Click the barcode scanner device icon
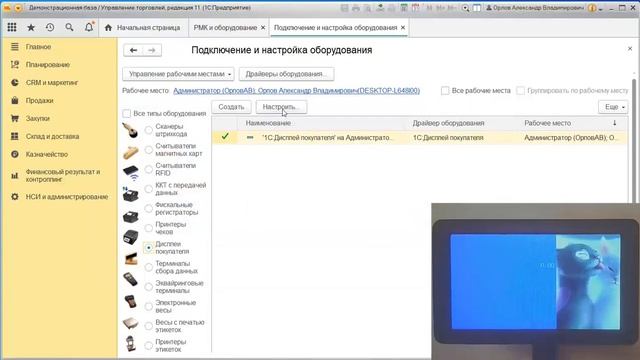This screenshot has height=360, width=640. [131, 131]
